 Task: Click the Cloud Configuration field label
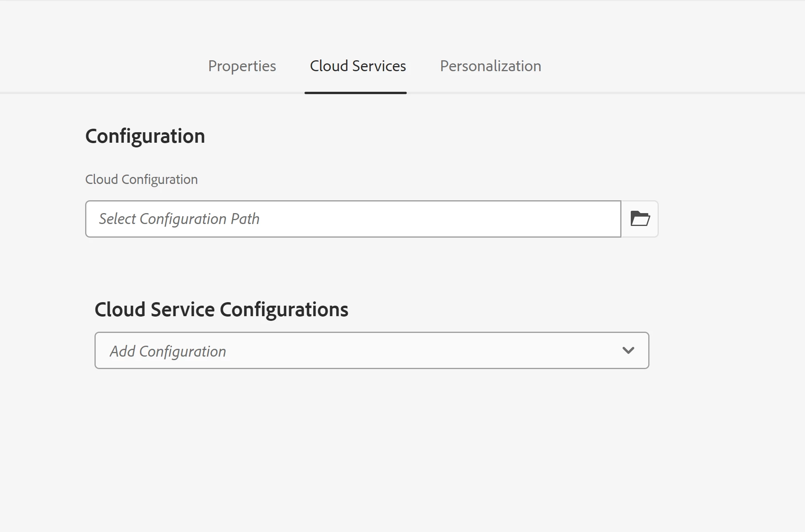pyautogui.click(x=141, y=179)
